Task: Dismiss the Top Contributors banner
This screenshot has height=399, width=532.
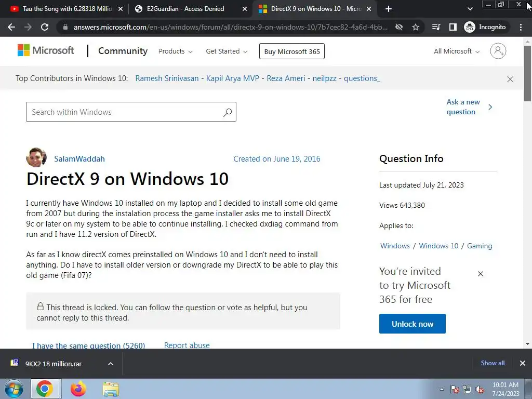Action: click(x=510, y=79)
